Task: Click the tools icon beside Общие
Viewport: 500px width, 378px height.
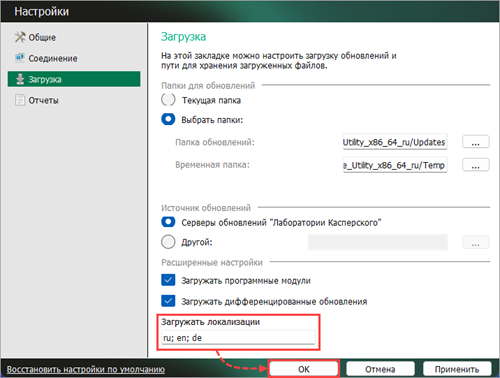Action: point(20,37)
